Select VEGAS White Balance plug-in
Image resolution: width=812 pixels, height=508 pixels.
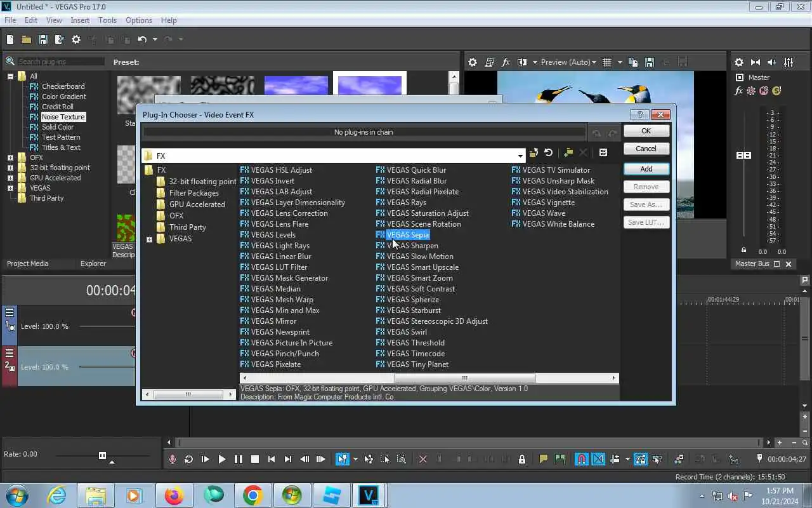558,224
